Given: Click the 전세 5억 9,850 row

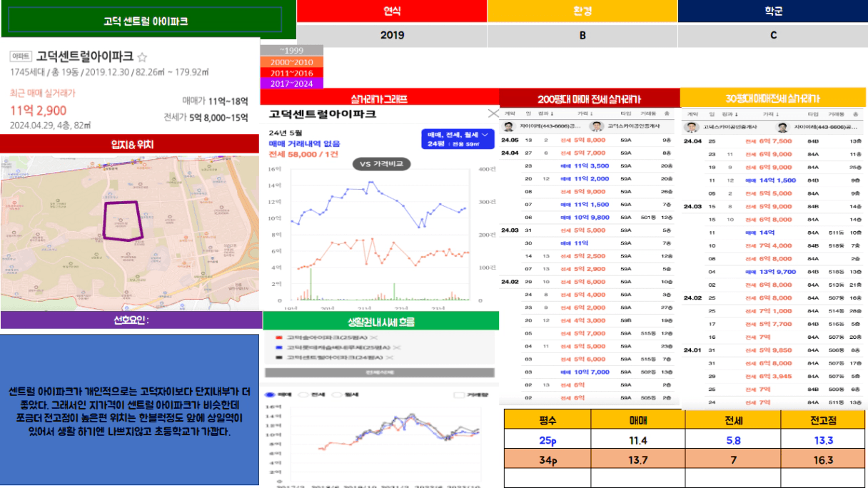Looking at the screenshot, I should pyautogui.click(x=774, y=350).
